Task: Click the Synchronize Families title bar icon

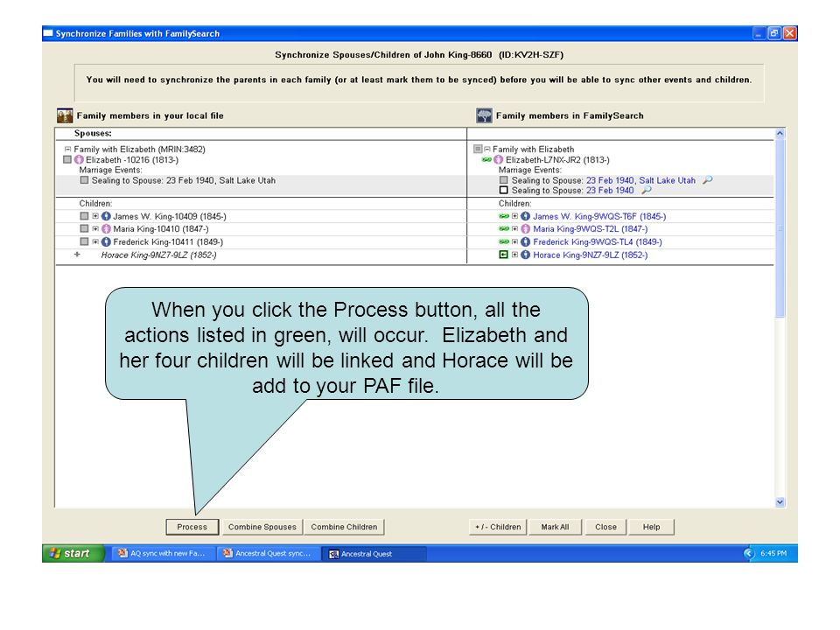Action: coord(48,33)
